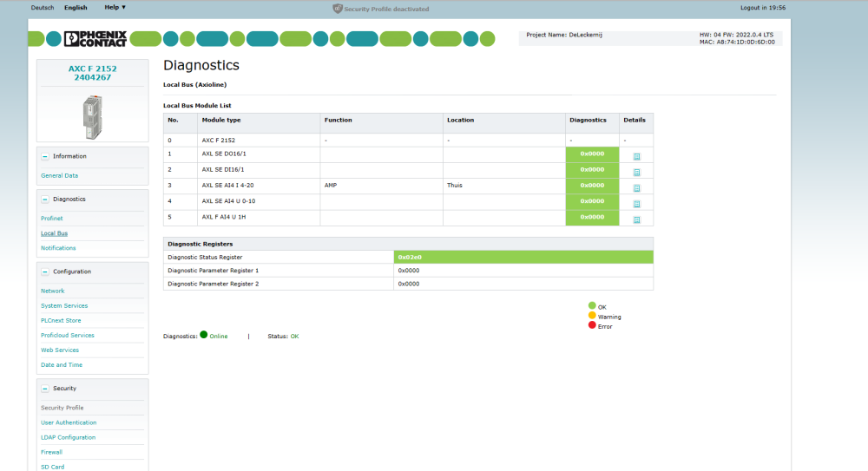Collapse the Security section
Viewport: 868px width, 471px height.
[x=45, y=389]
